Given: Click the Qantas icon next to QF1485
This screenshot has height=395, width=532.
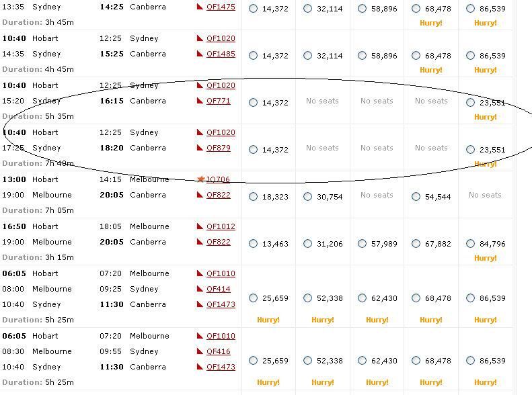Looking at the screenshot, I should [x=200, y=54].
